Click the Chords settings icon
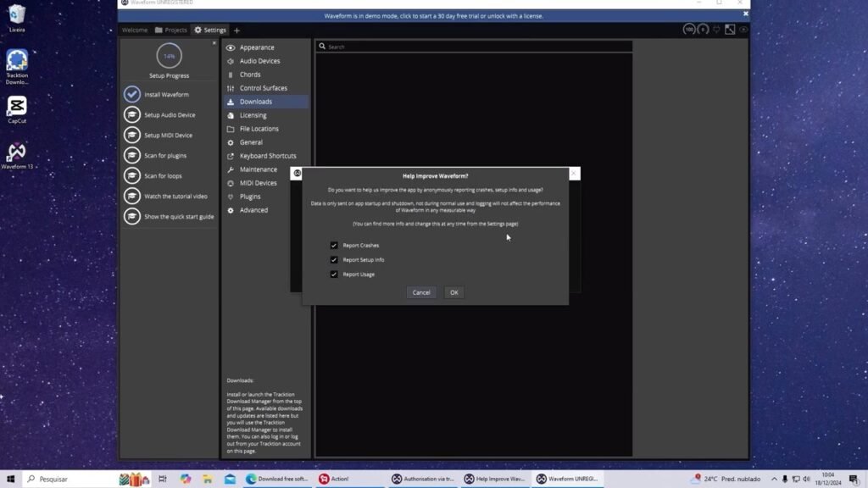The image size is (868, 488). coord(231,75)
